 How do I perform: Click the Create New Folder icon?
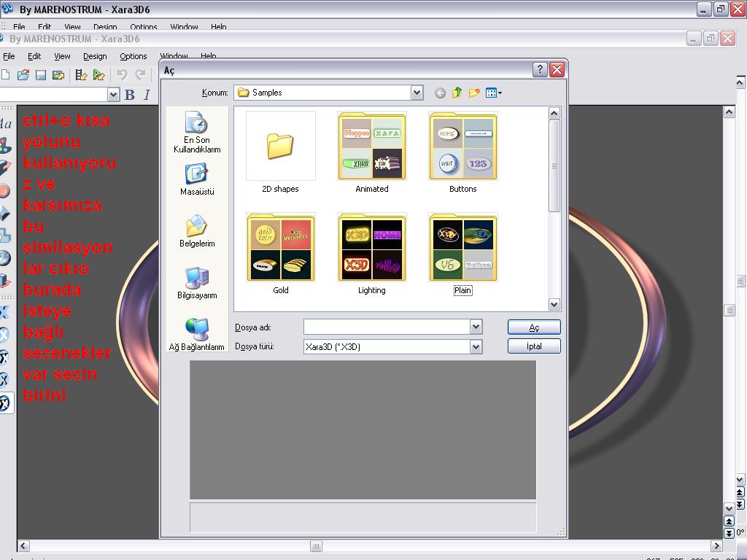(474, 93)
